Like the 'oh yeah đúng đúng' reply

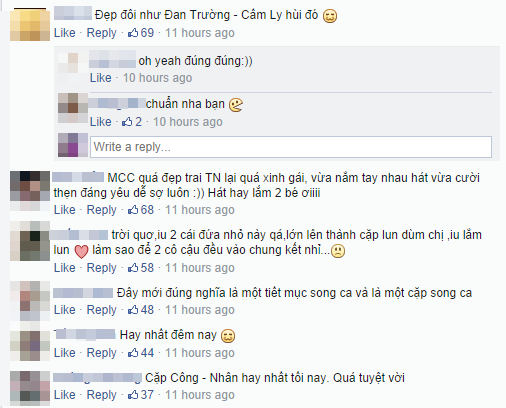tap(100, 78)
